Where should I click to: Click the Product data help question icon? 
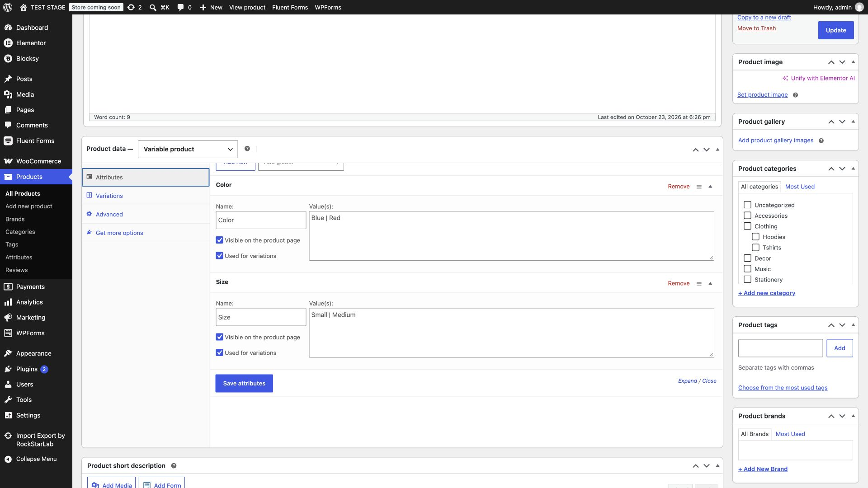[x=247, y=149]
